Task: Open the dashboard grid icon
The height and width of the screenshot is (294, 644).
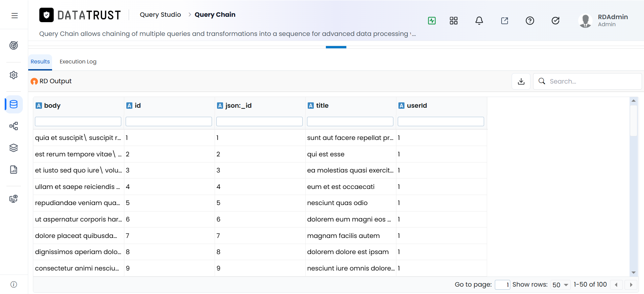Action: pos(454,21)
